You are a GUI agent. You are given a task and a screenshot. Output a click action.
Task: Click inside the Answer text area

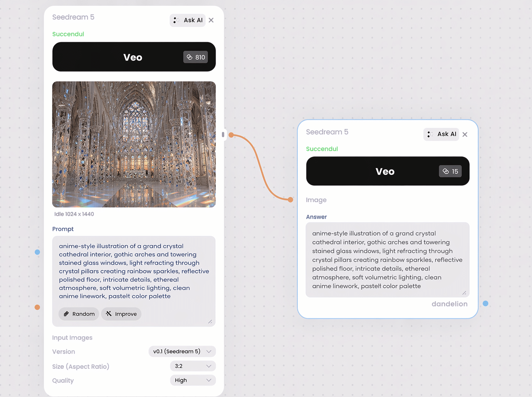point(388,260)
